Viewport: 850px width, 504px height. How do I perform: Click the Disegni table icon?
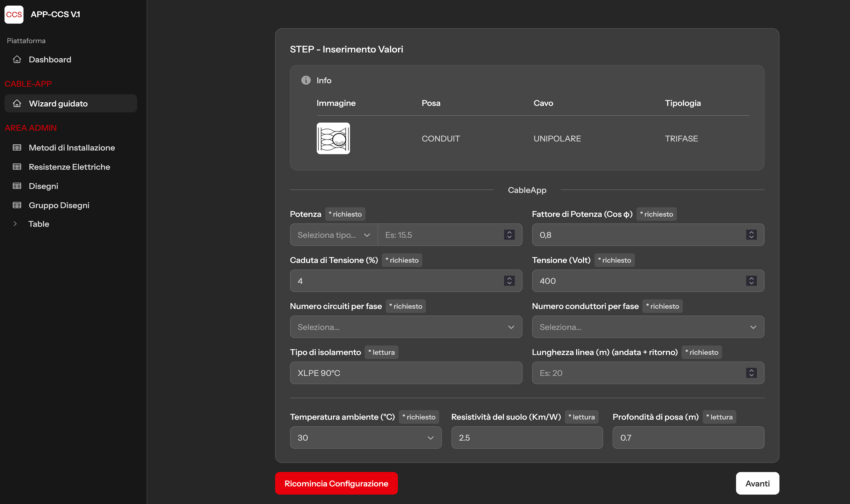coord(17,186)
